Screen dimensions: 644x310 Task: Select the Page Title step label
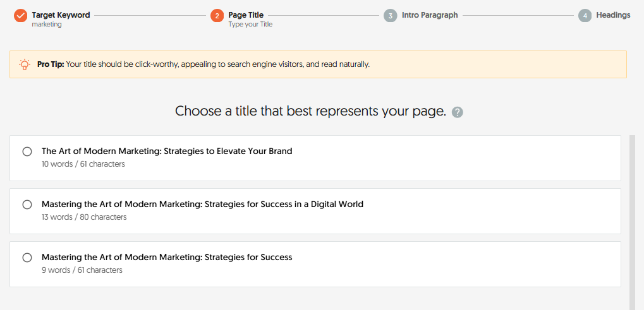pyautogui.click(x=246, y=15)
